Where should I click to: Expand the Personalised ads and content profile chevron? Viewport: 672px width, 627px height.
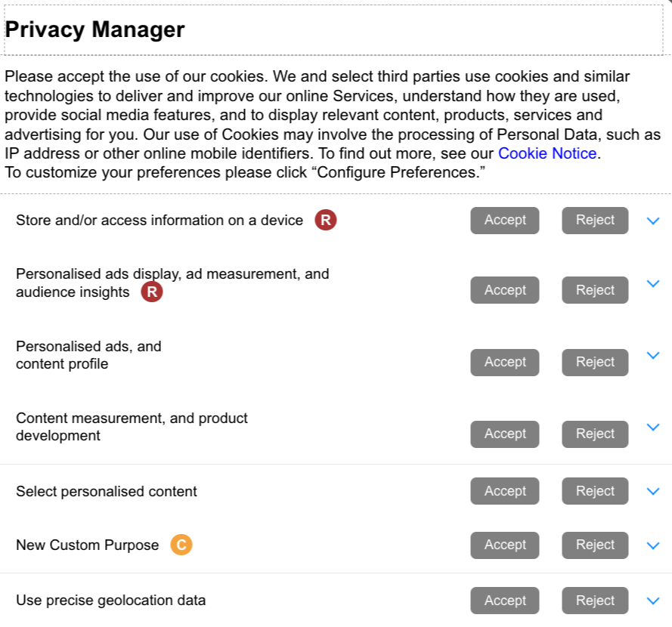[652, 356]
